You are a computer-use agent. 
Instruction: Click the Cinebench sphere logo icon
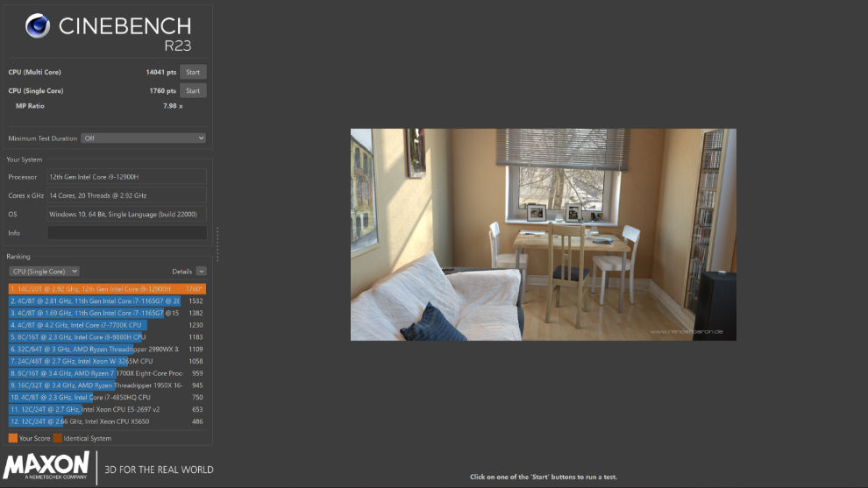click(x=38, y=26)
